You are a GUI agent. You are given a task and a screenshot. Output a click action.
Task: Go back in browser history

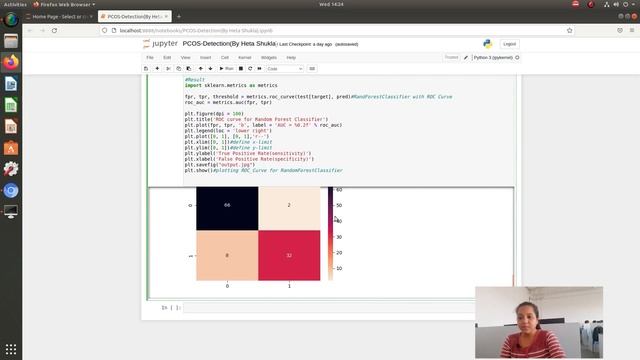(30, 30)
